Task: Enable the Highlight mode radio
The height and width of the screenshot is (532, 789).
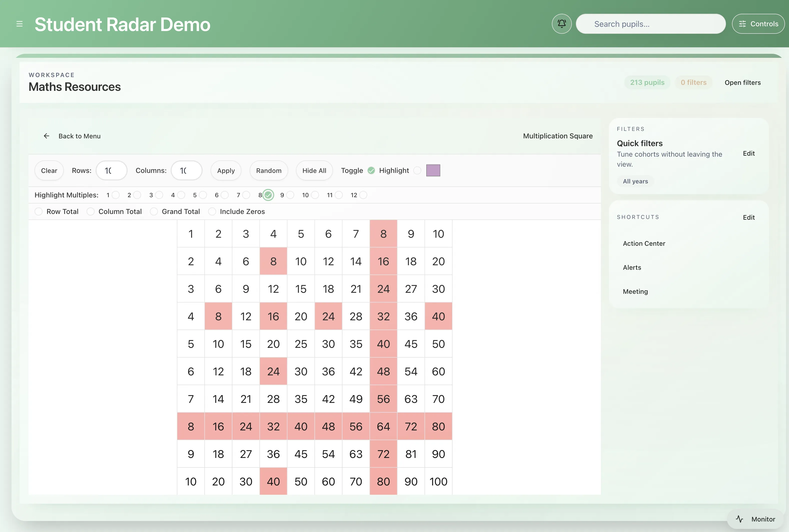Action: pos(417,170)
